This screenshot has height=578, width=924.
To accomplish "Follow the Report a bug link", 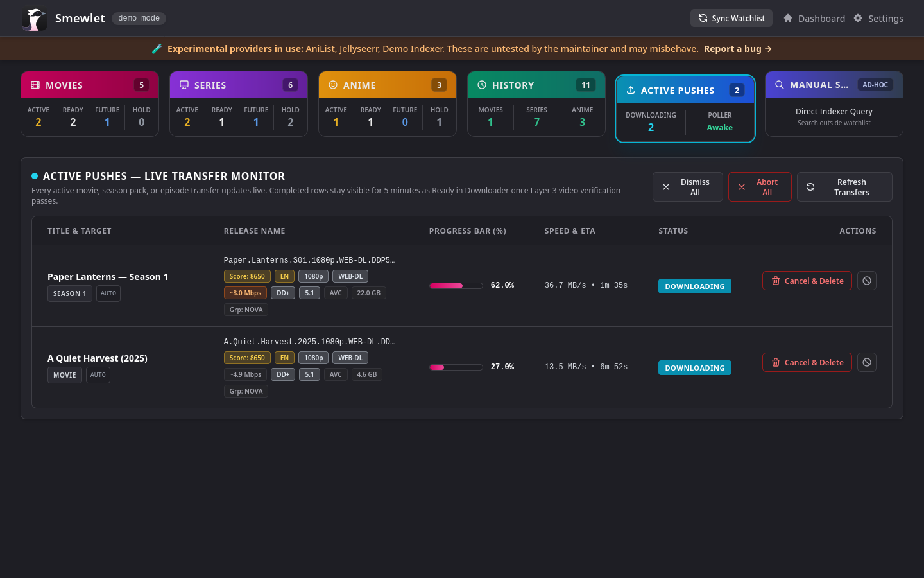I will tap(738, 49).
